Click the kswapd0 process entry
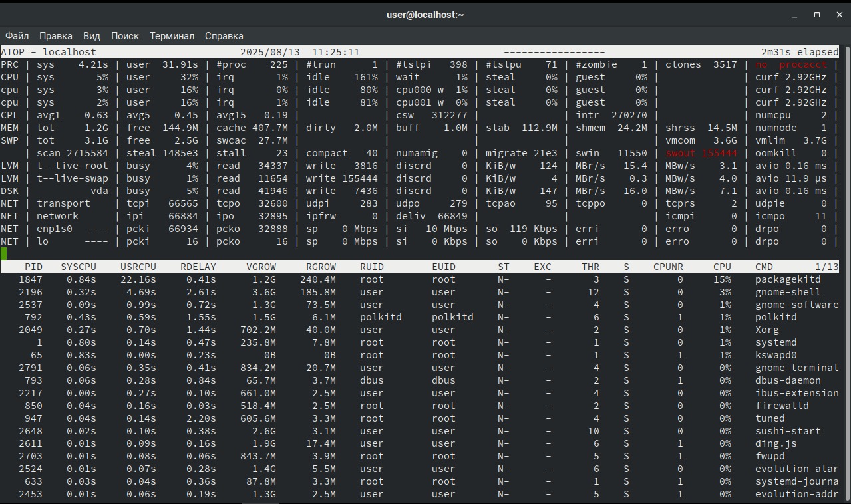The image size is (851, 504). (776, 355)
